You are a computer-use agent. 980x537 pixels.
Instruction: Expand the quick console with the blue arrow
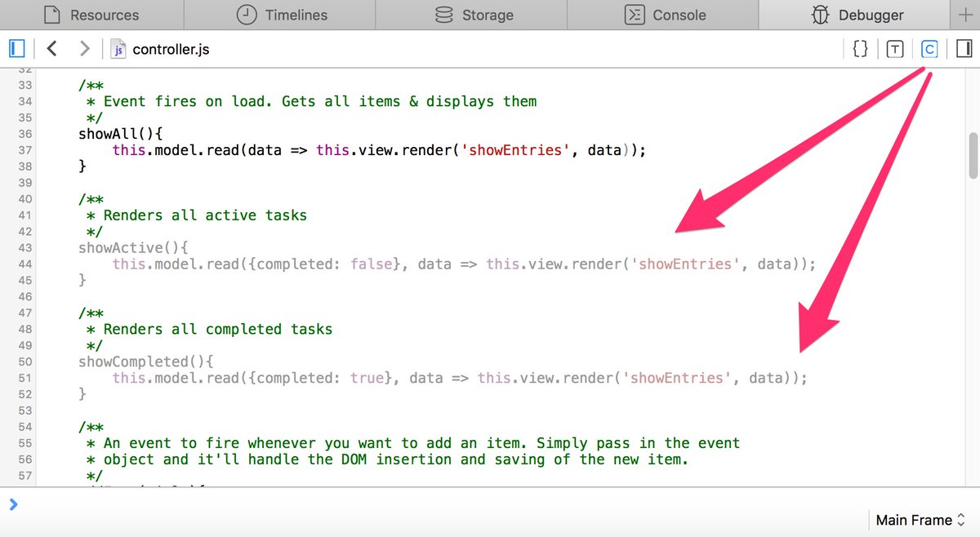(16, 504)
